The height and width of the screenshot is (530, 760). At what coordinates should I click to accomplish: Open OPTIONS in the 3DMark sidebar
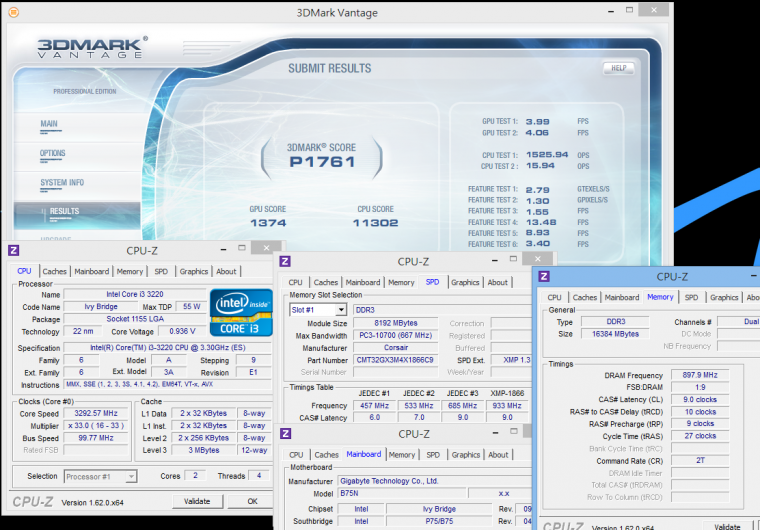[53, 154]
